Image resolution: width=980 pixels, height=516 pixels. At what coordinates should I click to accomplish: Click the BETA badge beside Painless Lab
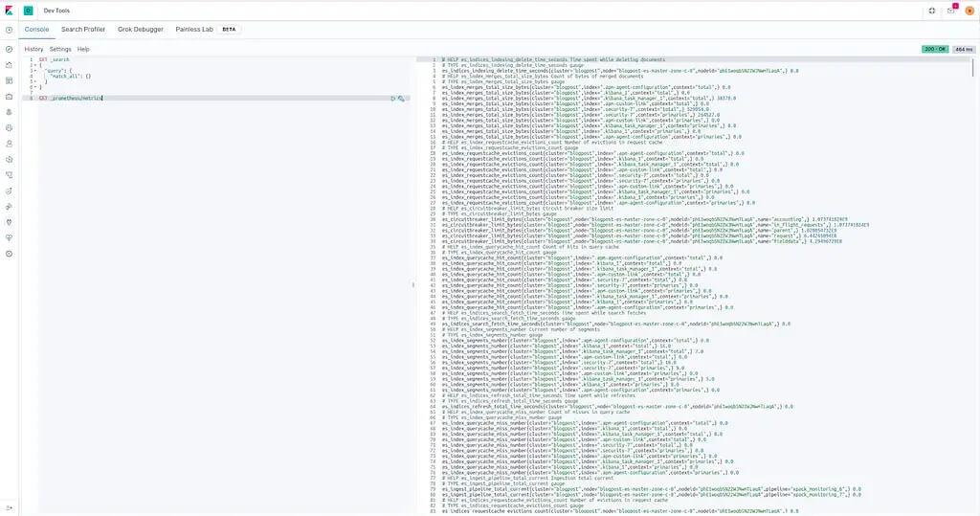click(x=230, y=30)
